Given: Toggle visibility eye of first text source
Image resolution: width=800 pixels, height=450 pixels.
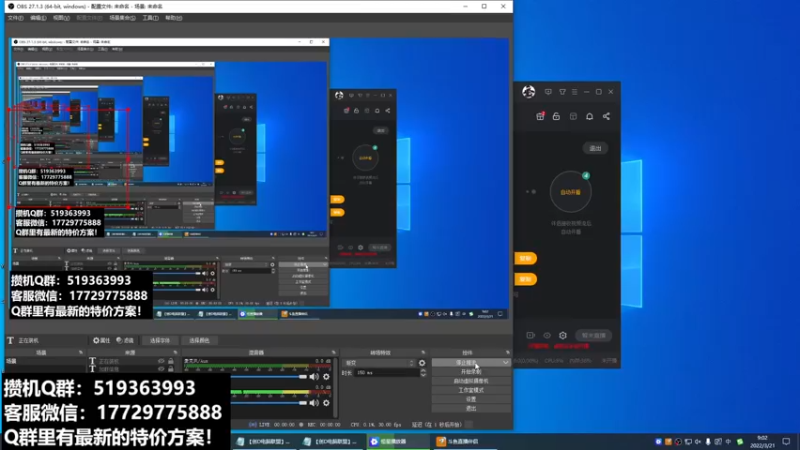Looking at the screenshot, I should click(161, 361).
